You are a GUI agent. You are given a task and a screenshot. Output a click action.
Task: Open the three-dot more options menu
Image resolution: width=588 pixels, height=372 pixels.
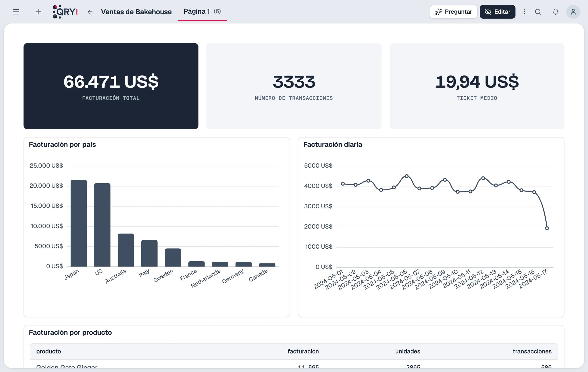click(x=524, y=12)
